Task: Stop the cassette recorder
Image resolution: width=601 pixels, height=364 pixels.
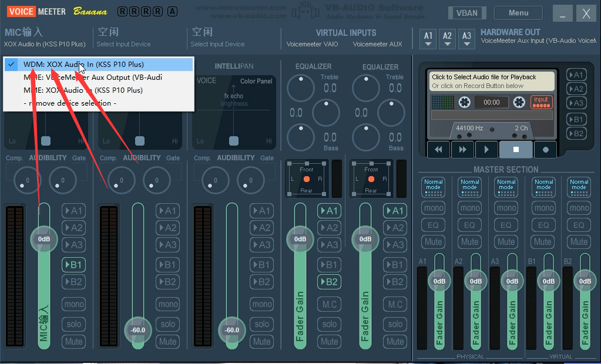Action: [516, 150]
